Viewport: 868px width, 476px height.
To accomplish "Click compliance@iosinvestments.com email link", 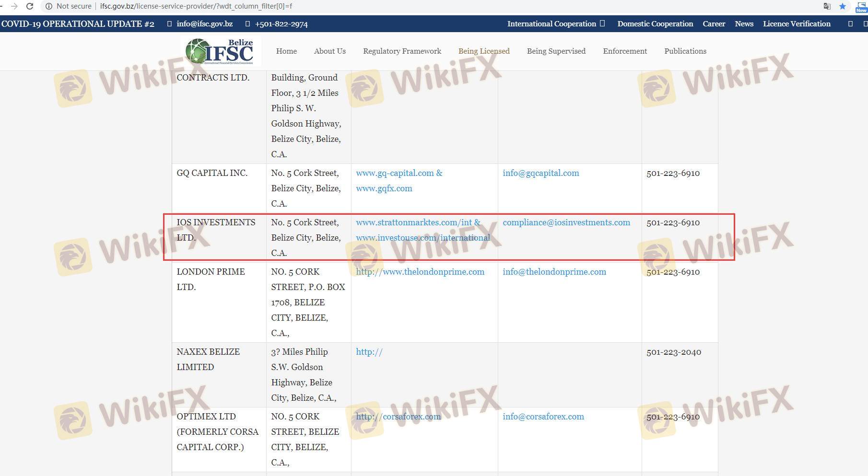I will coord(566,222).
